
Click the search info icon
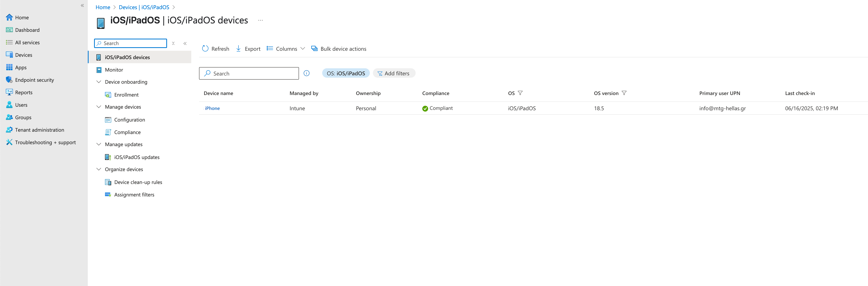[x=306, y=73]
